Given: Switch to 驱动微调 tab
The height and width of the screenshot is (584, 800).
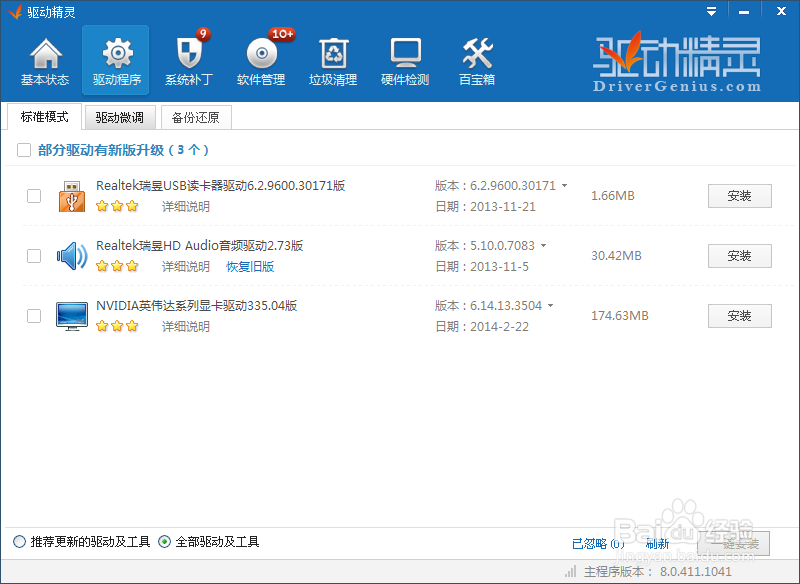Looking at the screenshot, I should pyautogui.click(x=120, y=118).
